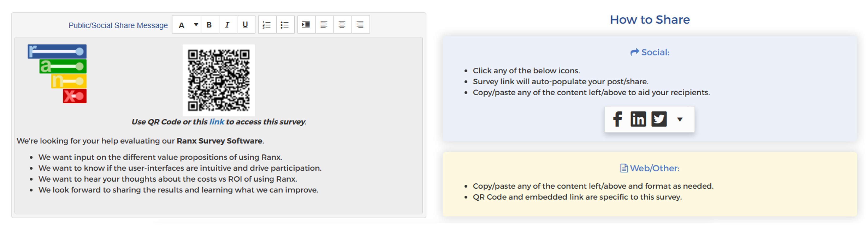The height and width of the screenshot is (229, 868).
Task: Apply italic formatting in the editor toolbar
Action: (x=228, y=24)
